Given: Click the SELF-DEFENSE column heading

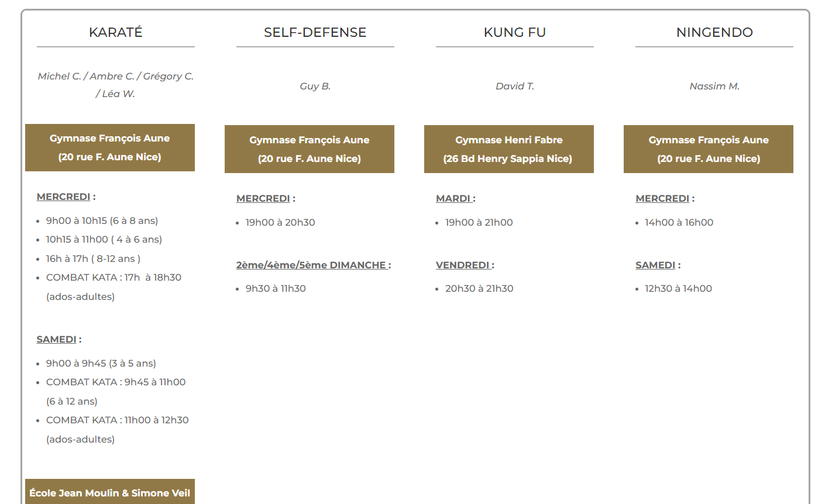Looking at the screenshot, I should coord(315,33).
